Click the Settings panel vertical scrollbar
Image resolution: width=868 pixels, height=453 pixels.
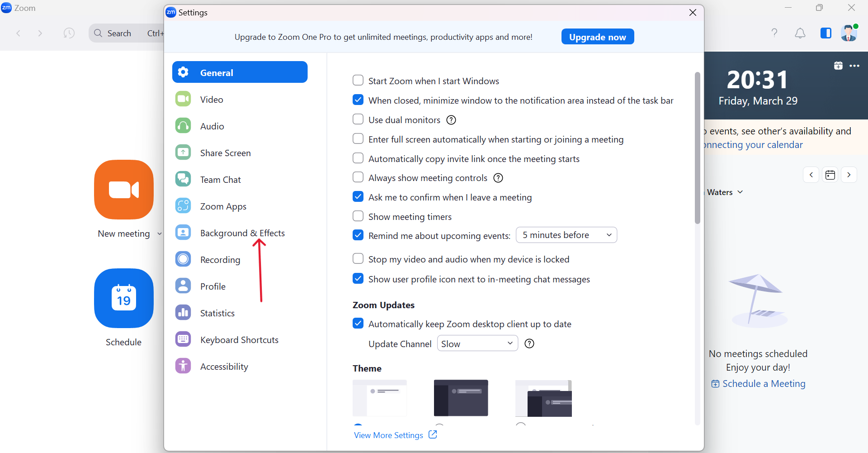click(x=698, y=148)
